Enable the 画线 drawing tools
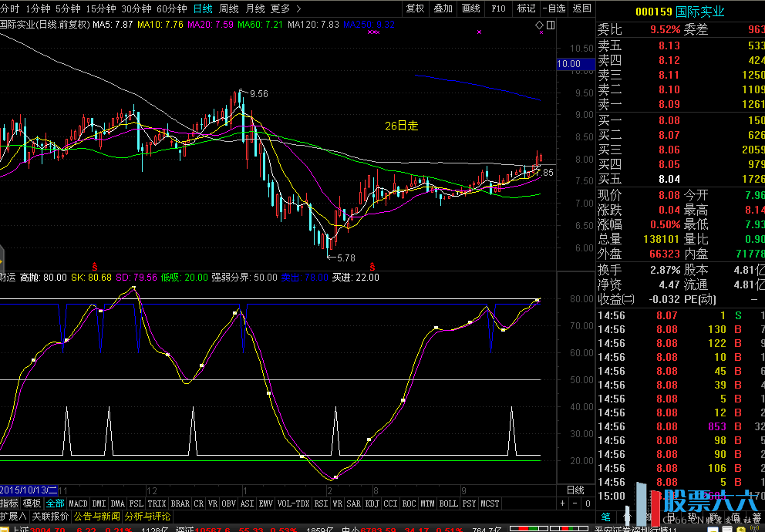Screen dimensions: 765x532 [x=471, y=8]
